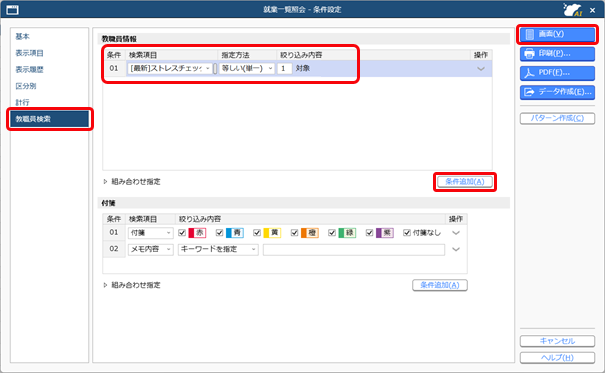The width and height of the screenshot is (605, 373).
Task: Click the purple 紫 color swatch
Action: (x=385, y=233)
